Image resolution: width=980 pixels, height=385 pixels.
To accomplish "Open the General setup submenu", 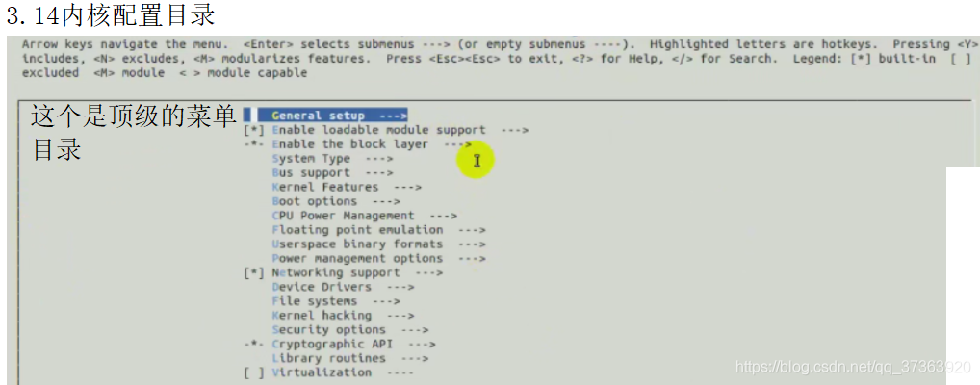I will pyautogui.click(x=340, y=115).
